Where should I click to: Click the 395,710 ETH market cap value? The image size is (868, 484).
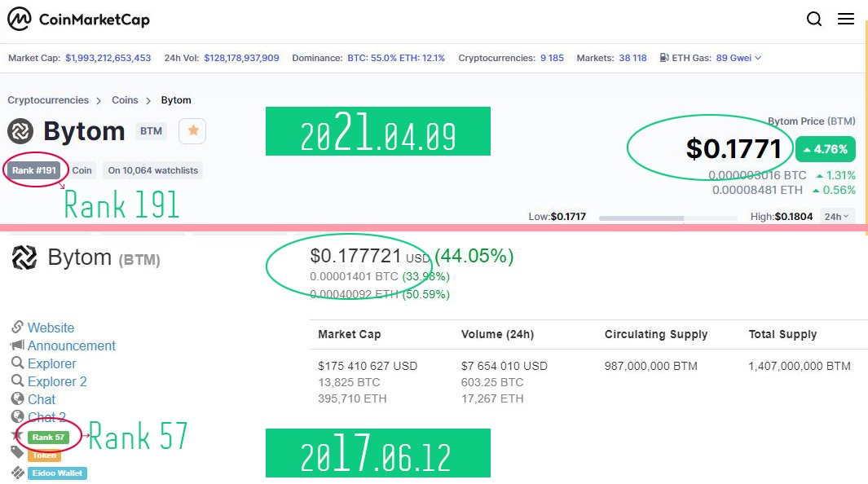point(352,398)
